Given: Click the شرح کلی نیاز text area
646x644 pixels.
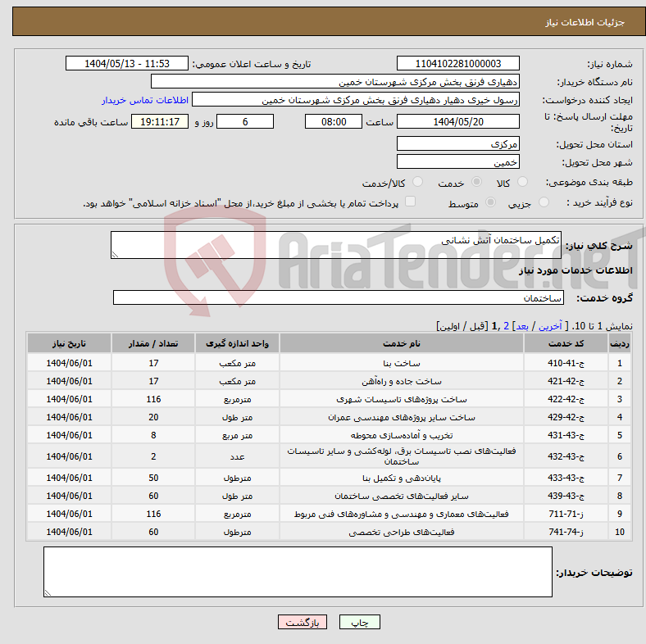Looking at the screenshot, I should click(336, 245).
